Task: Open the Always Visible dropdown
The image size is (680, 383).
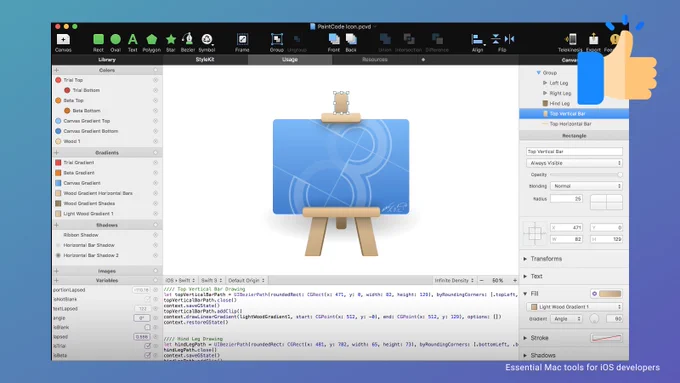Action: point(574,163)
